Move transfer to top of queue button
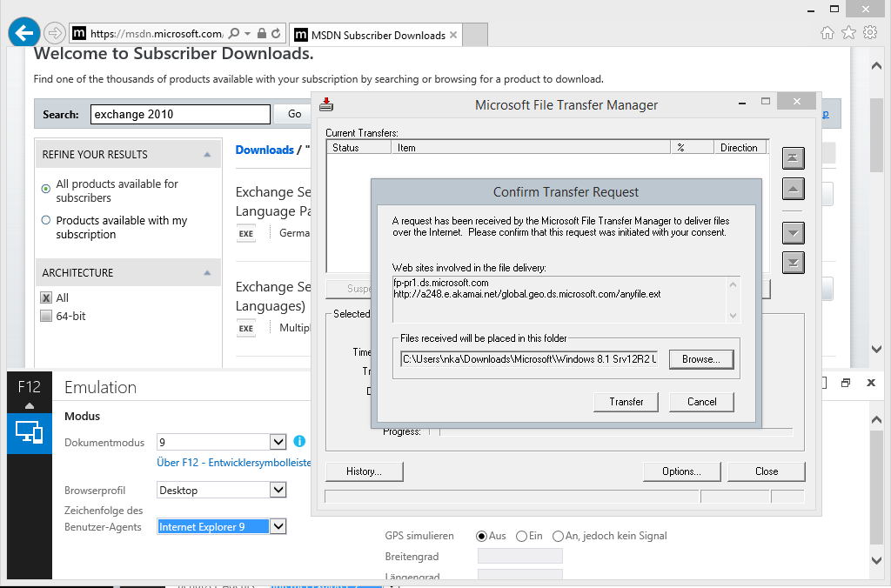Image resolution: width=891 pixels, height=588 pixels. pos(794,158)
